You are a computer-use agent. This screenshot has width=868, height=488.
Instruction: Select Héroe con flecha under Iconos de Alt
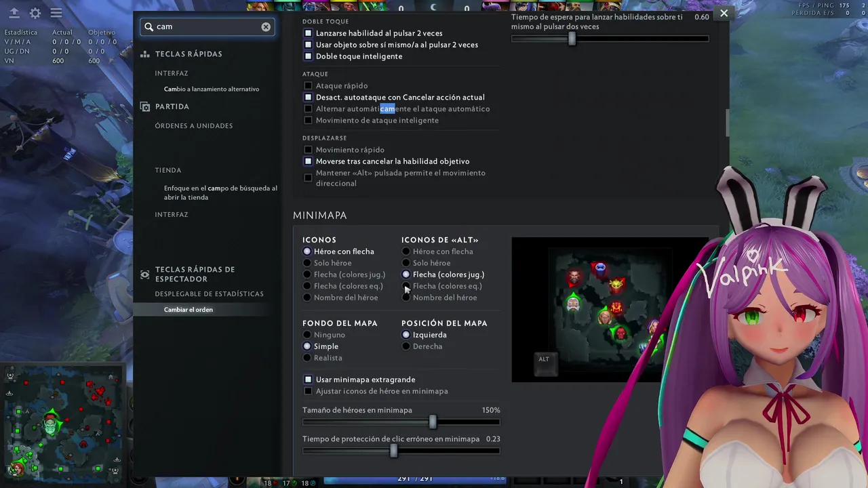pyautogui.click(x=406, y=251)
